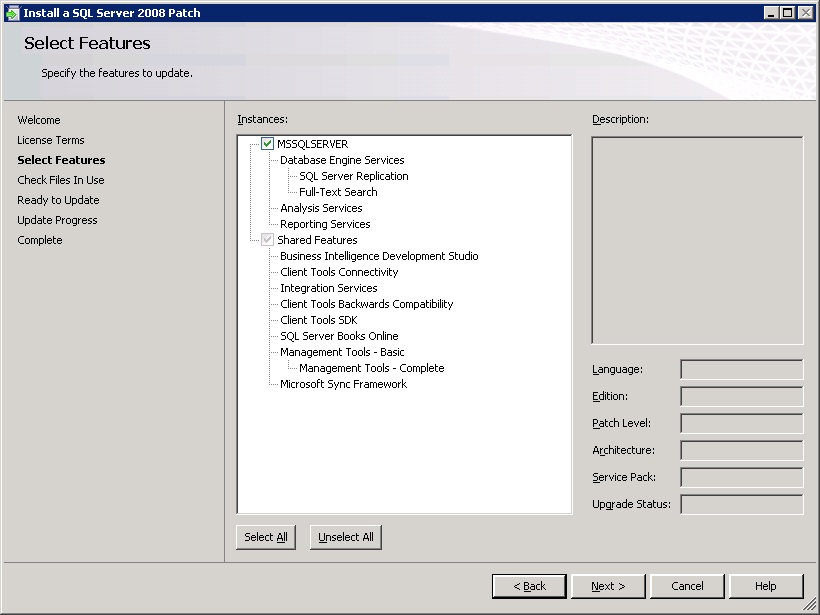
Task: Click the Ready to Update step
Action: [58, 200]
